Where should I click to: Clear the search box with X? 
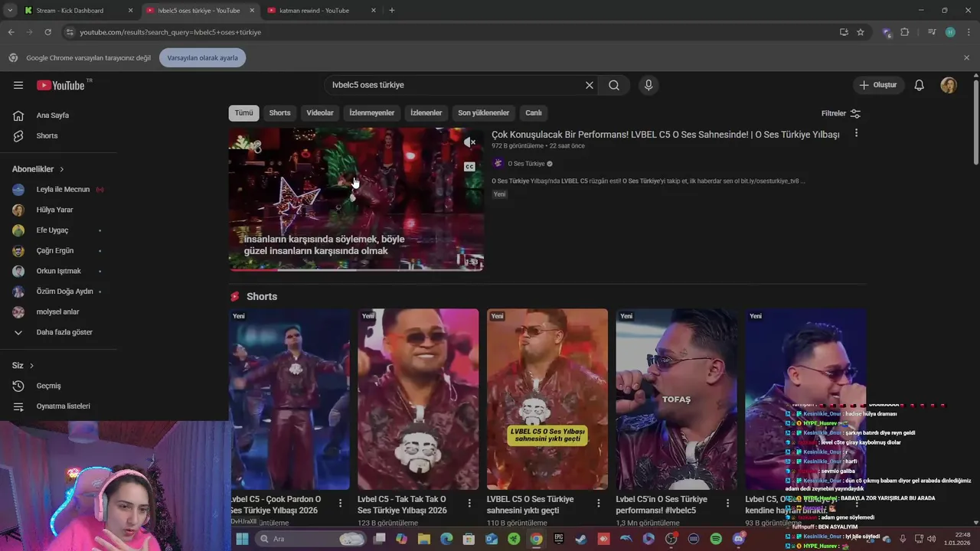click(590, 85)
